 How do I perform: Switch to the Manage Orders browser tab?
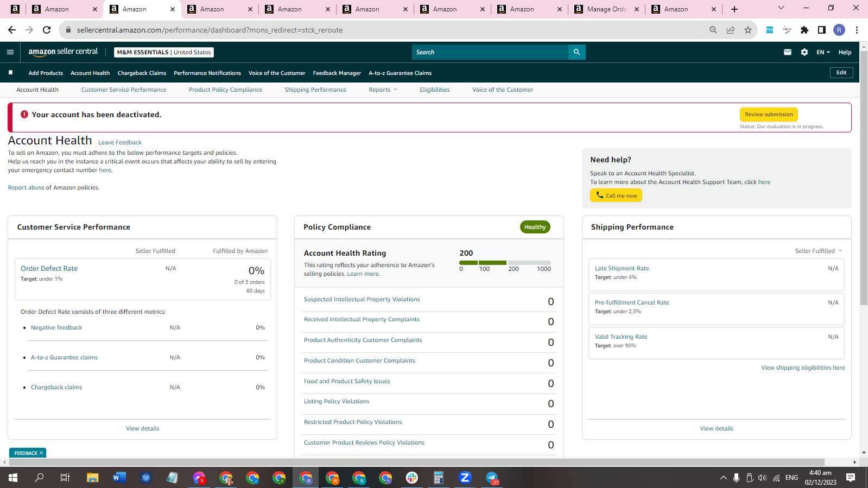pos(607,9)
